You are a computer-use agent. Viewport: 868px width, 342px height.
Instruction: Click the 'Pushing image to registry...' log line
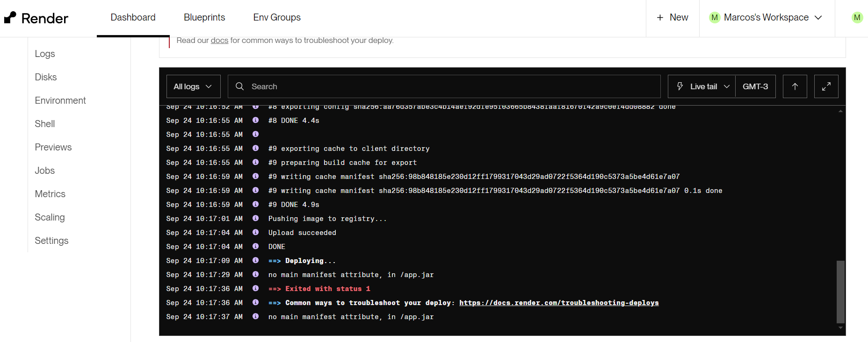click(x=327, y=219)
